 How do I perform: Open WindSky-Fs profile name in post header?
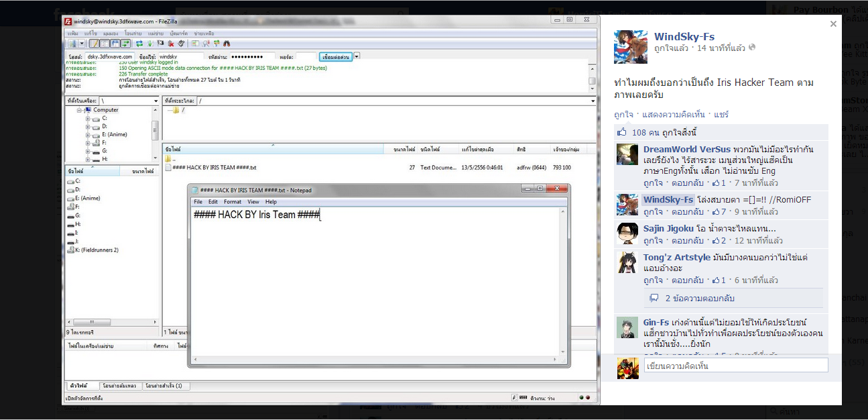coord(684,36)
